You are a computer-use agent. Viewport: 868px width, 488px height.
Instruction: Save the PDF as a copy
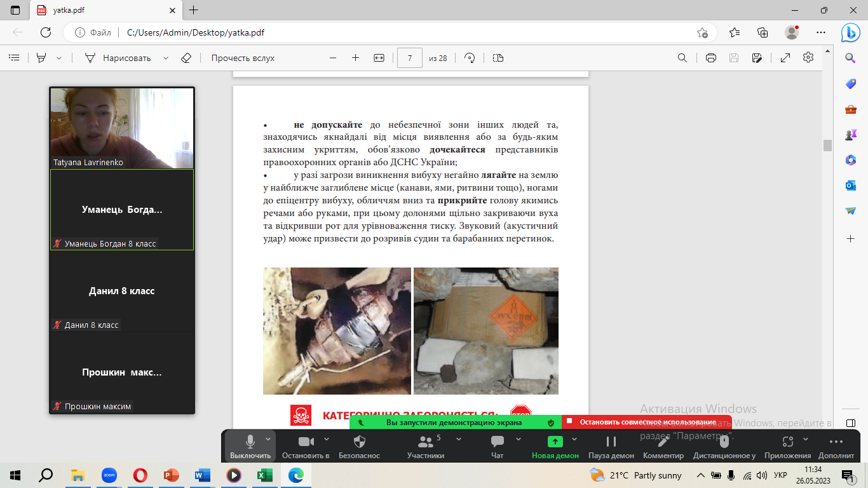pos(757,58)
